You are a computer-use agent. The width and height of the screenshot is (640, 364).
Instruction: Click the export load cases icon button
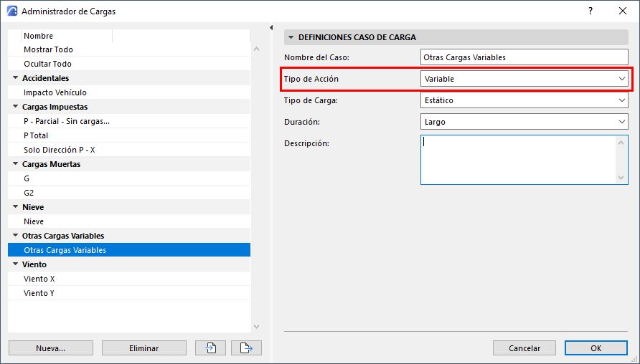coord(246,348)
